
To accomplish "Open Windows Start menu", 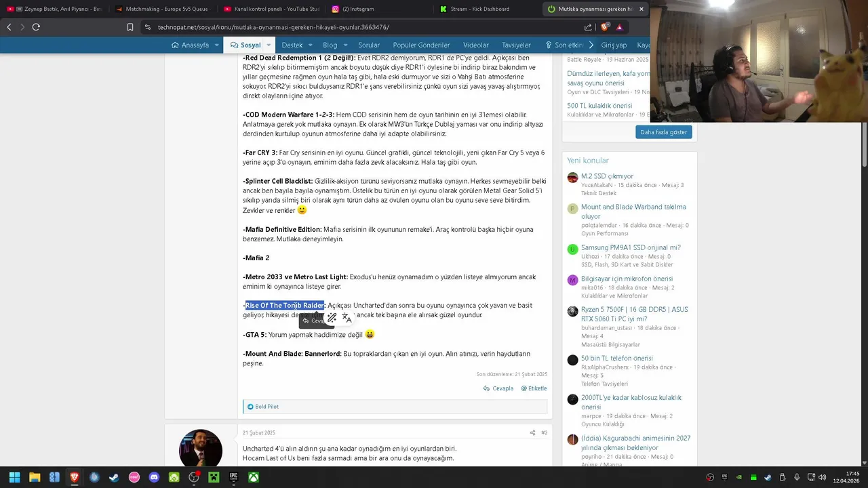I will (x=14, y=477).
